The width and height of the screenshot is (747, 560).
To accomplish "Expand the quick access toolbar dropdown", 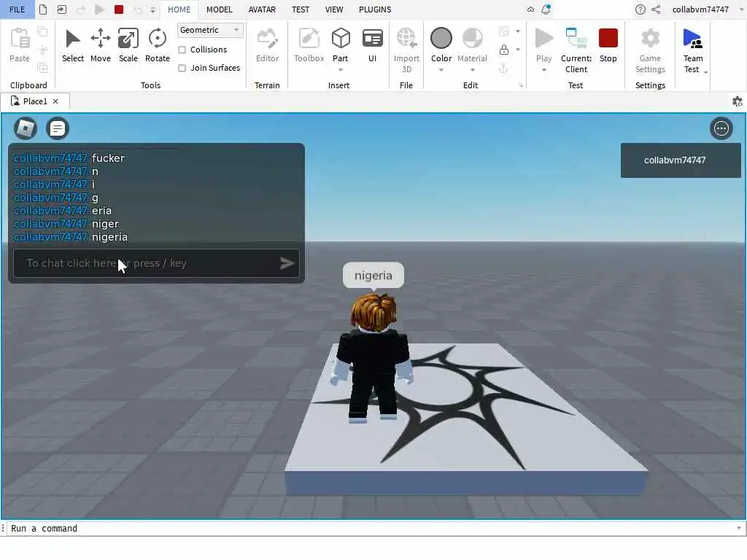I will click(x=152, y=10).
